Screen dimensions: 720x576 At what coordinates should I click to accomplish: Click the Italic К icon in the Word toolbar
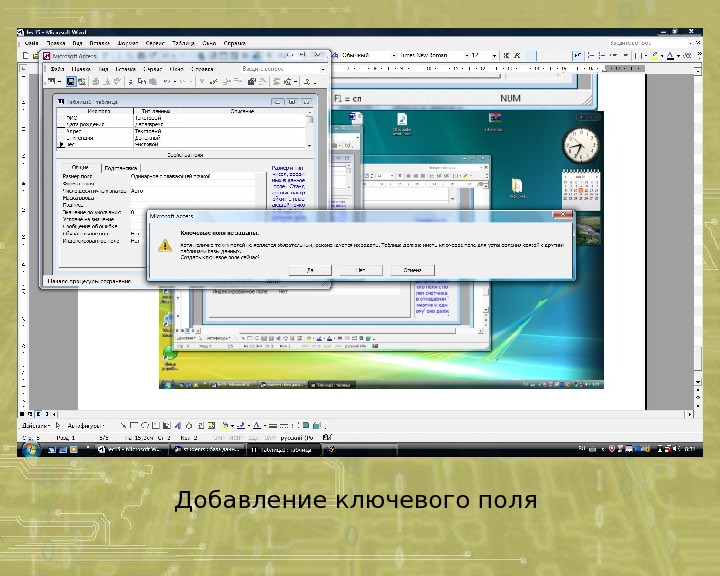tap(517, 56)
